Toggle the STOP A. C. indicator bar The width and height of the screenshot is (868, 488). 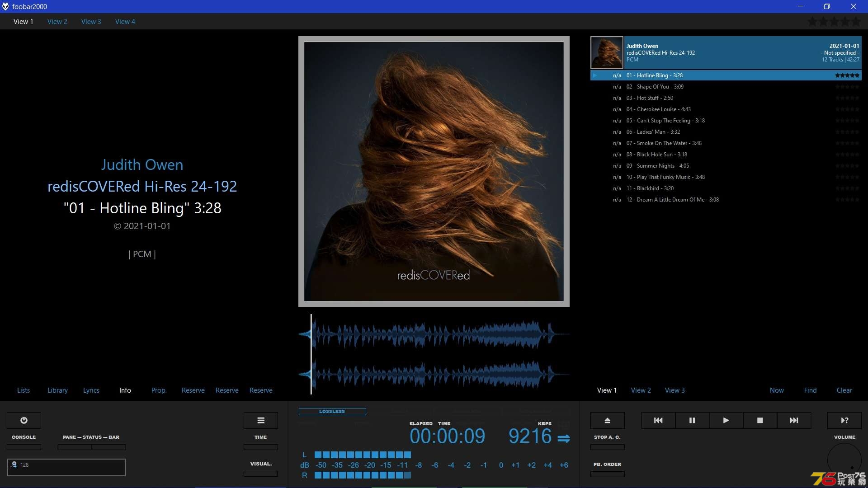[x=608, y=447]
